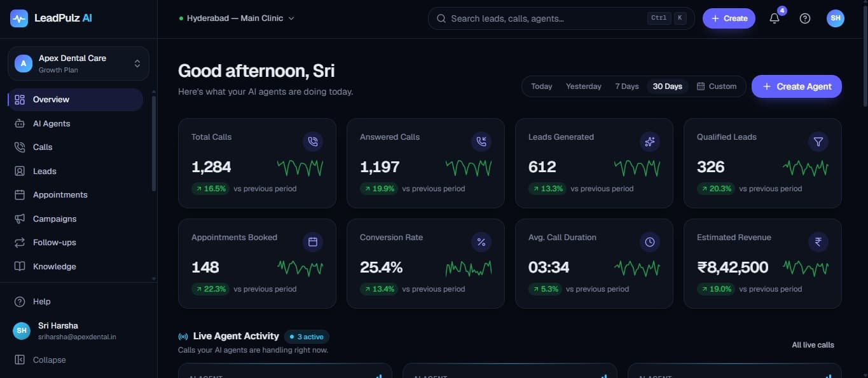
Task: Open the SH profile avatar in top bar
Action: (836, 18)
